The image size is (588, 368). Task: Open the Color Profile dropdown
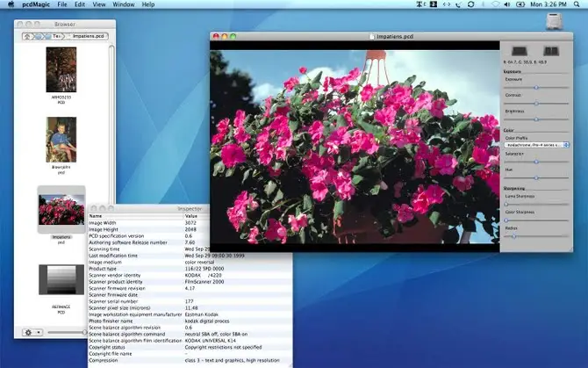(537, 145)
